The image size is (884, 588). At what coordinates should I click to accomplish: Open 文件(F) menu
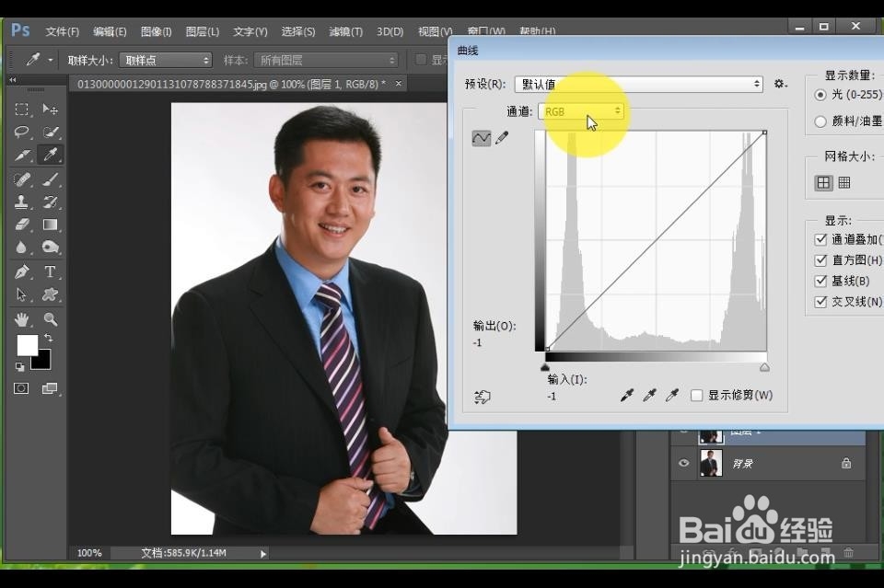tap(62, 31)
